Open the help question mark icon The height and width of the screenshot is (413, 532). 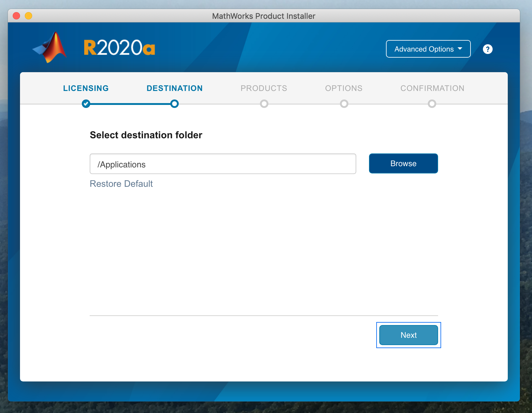coord(487,49)
